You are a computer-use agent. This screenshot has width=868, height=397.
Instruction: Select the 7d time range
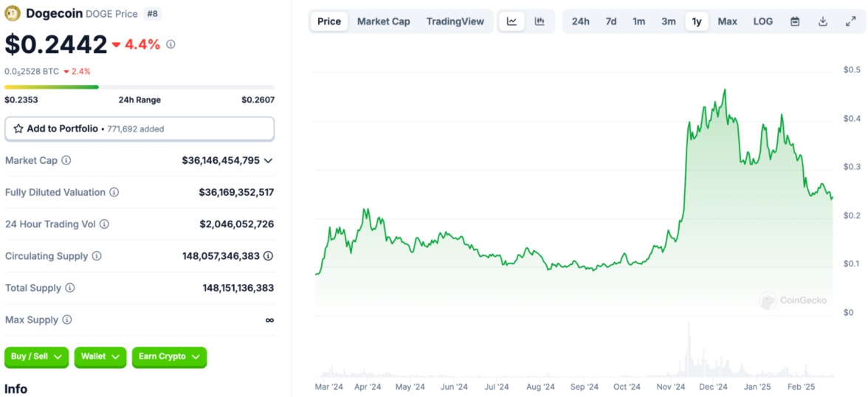coord(611,21)
